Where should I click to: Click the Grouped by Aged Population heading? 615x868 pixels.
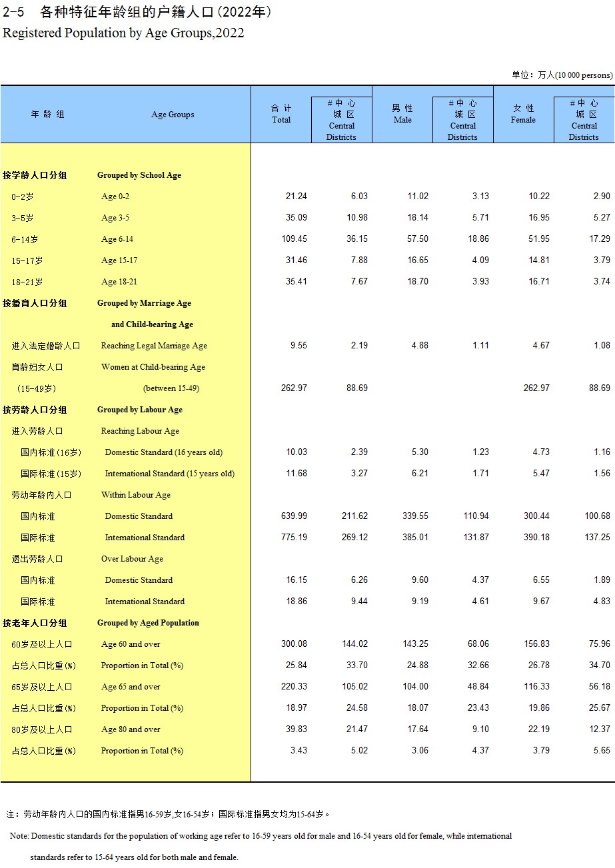click(x=148, y=623)
